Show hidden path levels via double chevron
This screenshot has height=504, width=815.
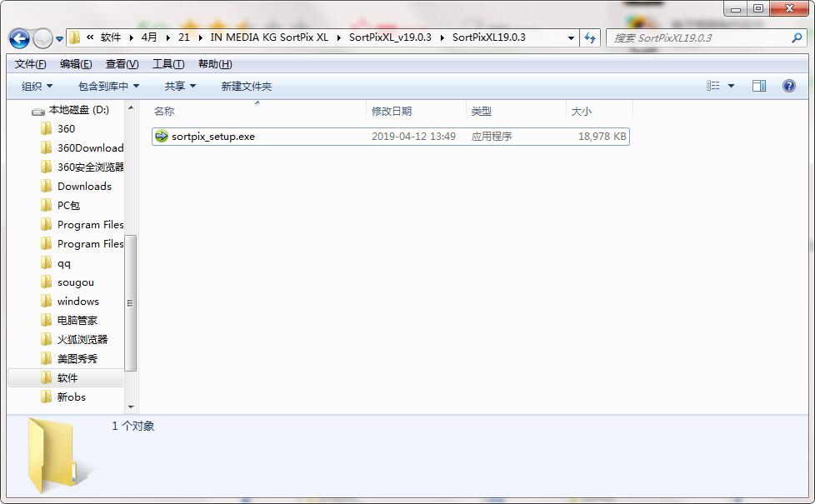(90, 37)
